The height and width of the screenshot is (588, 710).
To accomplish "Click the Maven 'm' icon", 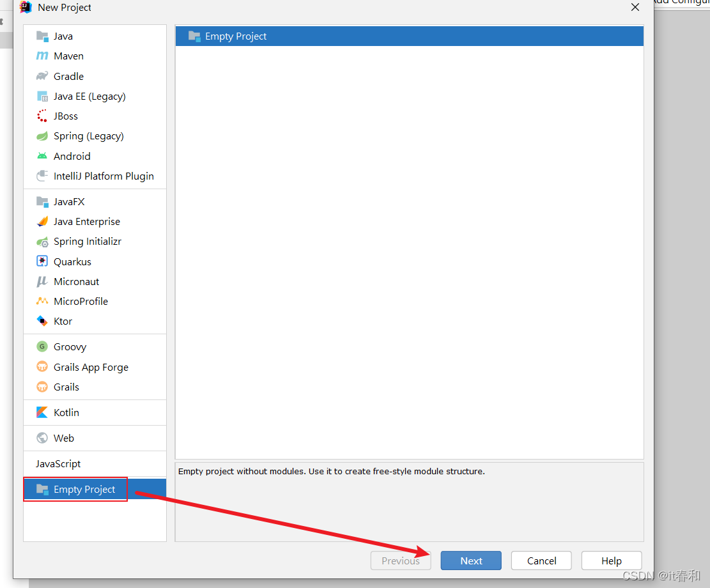I will tap(42, 56).
